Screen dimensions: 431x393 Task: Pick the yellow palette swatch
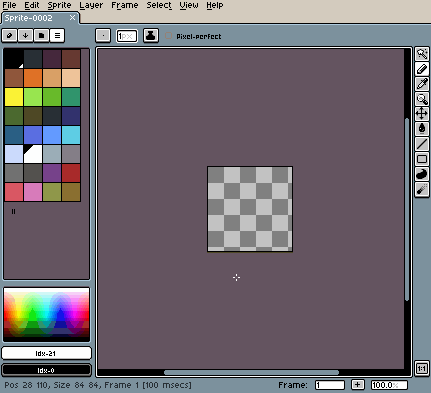coord(14,97)
